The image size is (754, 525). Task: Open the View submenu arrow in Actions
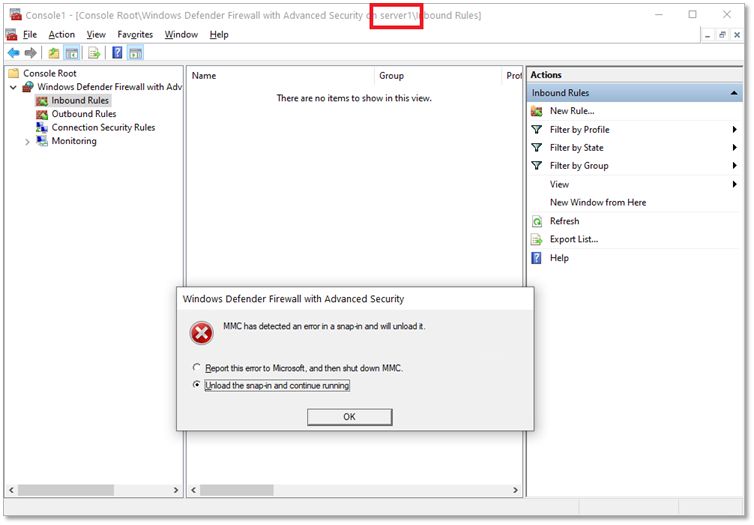tap(734, 184)
